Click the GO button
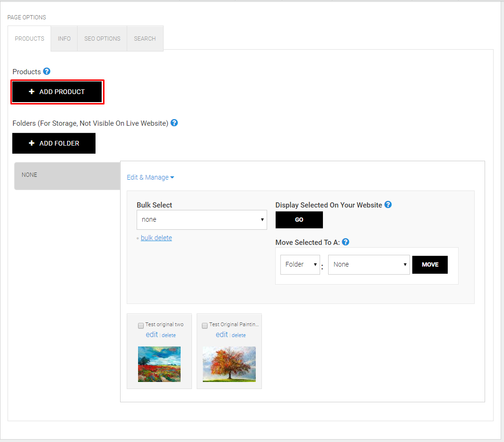The width and height of the screenshot is (504, 442). 299,220
